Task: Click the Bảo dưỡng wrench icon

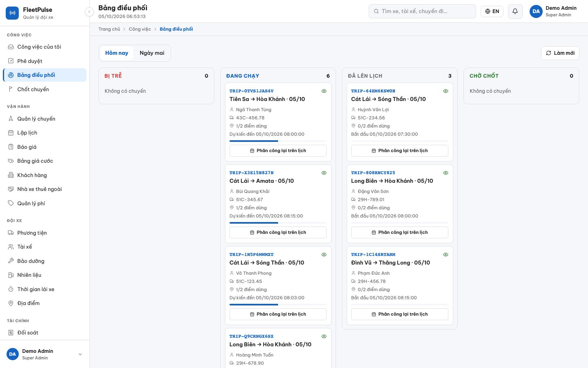Action: (11, 261)
